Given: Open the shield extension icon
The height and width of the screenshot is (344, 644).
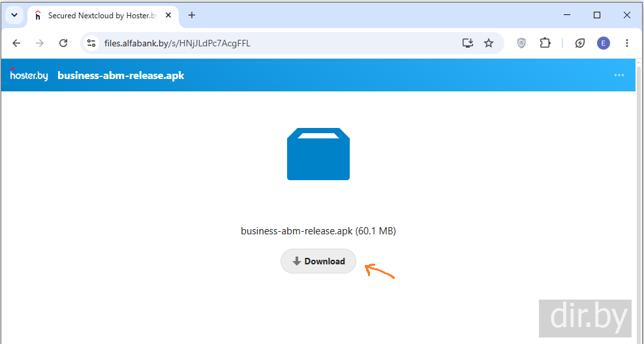Looking at the screenshot, I should pyautogui.click(x=521, y=43).
